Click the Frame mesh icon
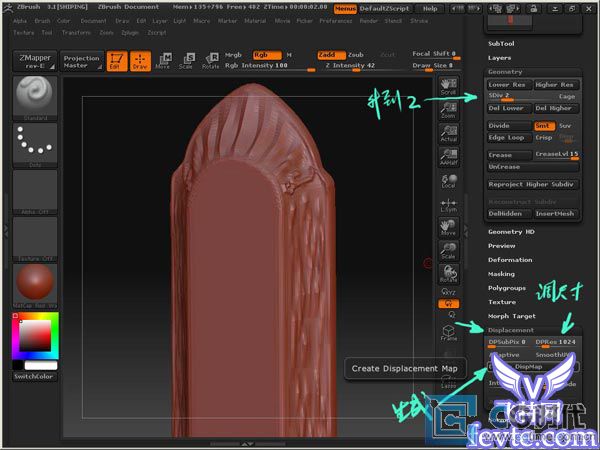600x450 pixels. [x=448, y=333]
